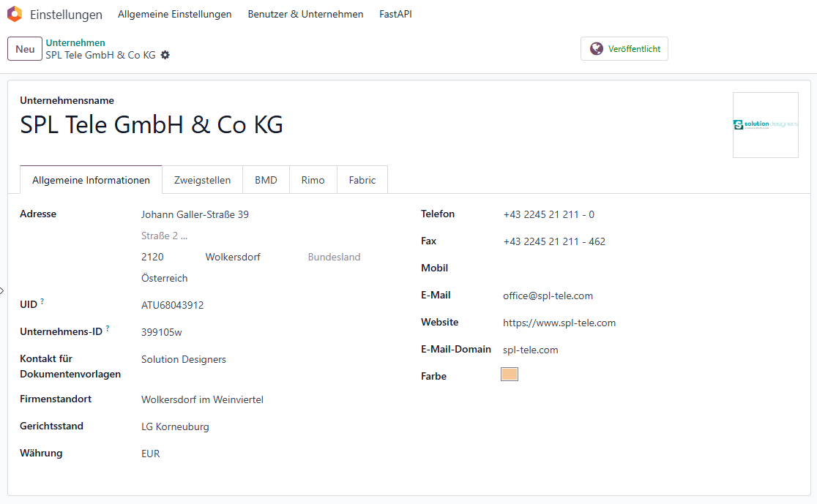Click the Odoo app logo icon

tap(15, 14)
